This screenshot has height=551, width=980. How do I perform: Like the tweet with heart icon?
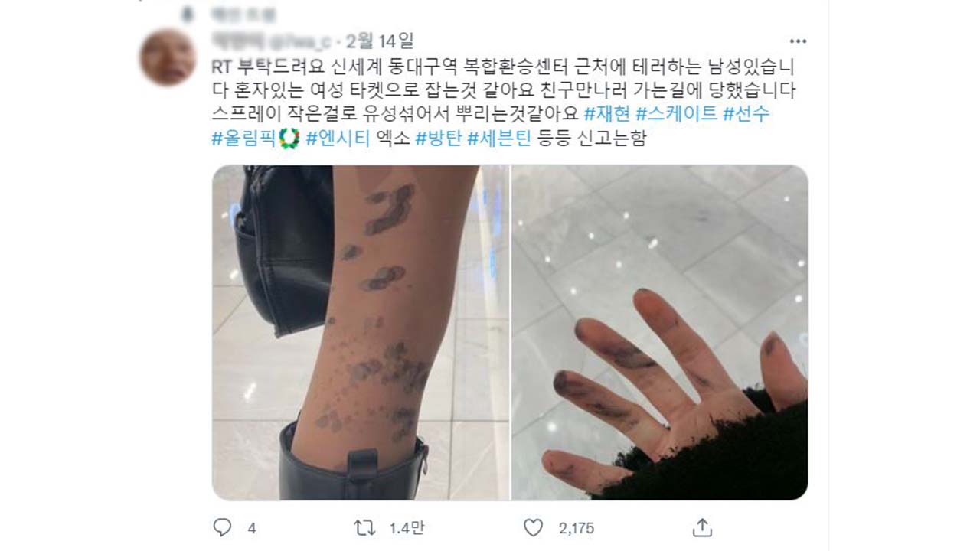coord(533,527)
